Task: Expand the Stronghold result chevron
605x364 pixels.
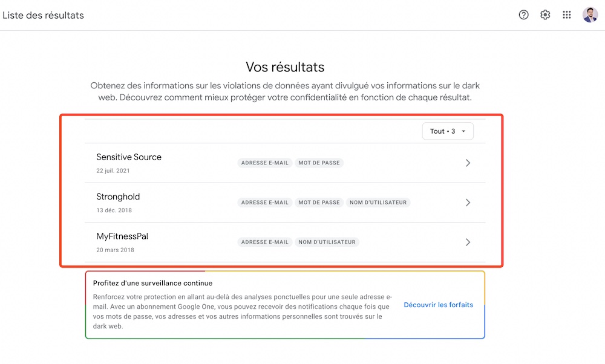Action: [468, 203]
